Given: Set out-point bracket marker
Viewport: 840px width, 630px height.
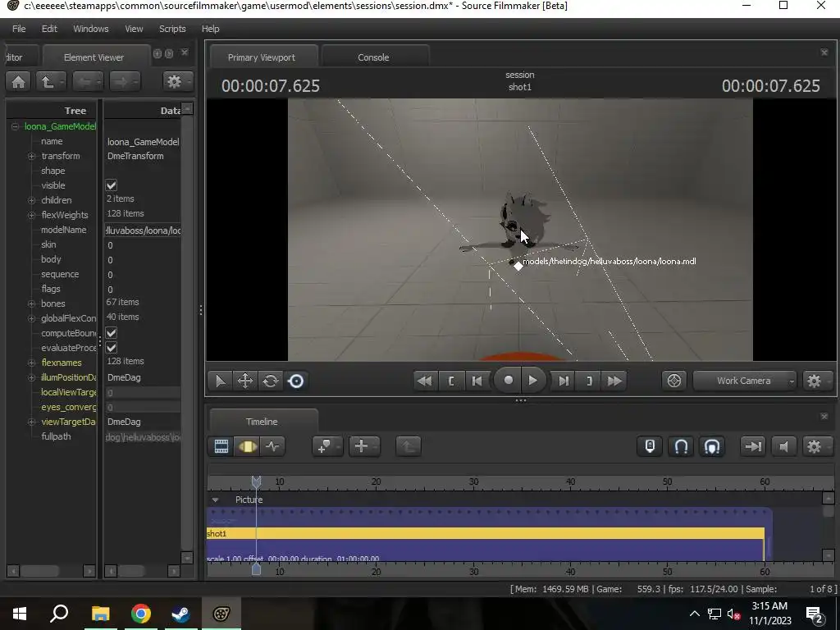Looking at the screenshot, I should pyautogui.click(x=589, y=381).
